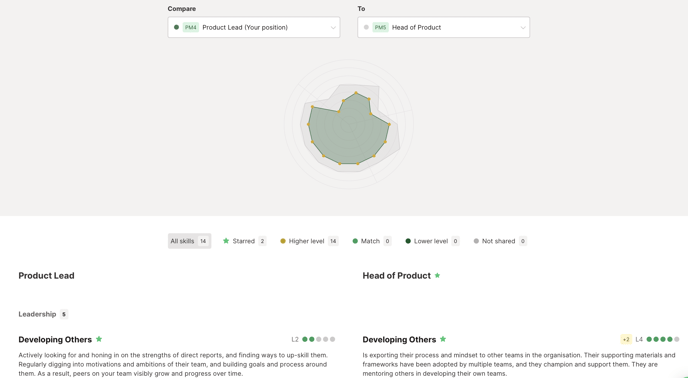Filter by Starred skills

[x=244, y=241]
